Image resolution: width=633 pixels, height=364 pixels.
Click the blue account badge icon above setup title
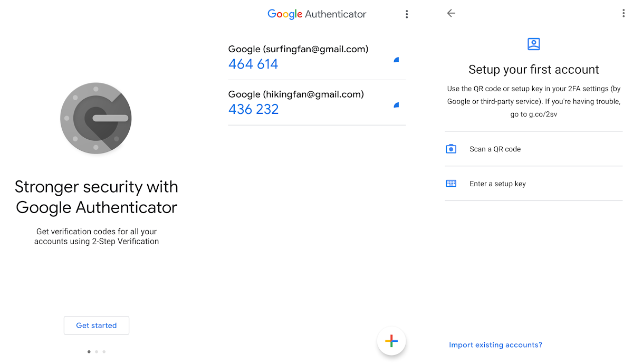533,44
